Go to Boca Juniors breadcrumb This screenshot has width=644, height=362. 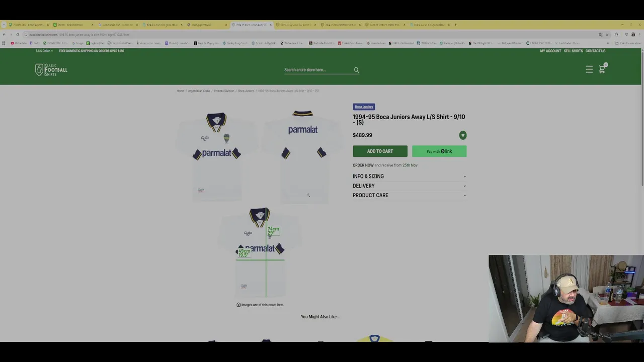pos(246,91)
